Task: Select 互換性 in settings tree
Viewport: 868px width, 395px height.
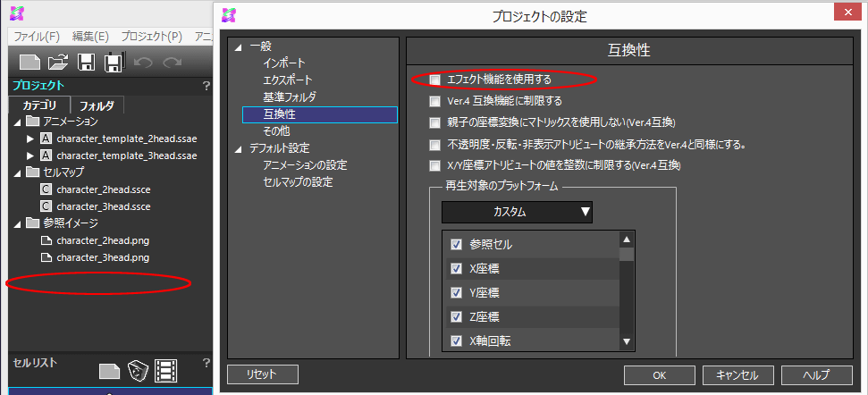Action: (x=319, y=114)
